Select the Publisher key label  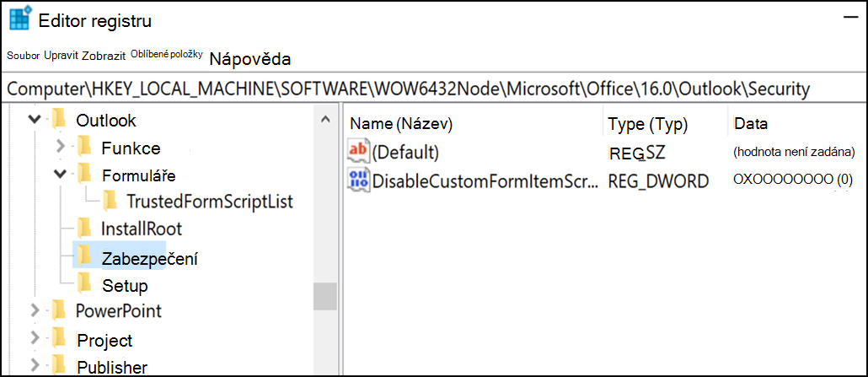tap(112, 367)
